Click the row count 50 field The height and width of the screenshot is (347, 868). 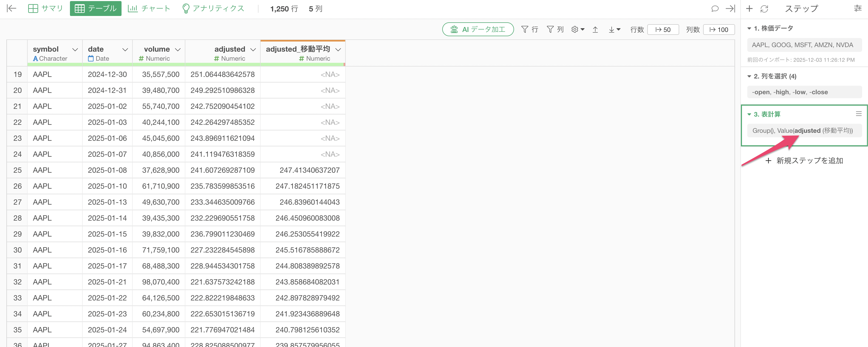point(663,30)
